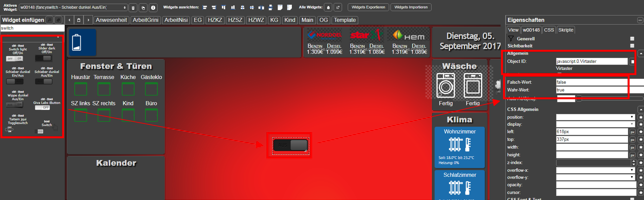Select the Switch light Off/On widget

tap(18, 52)
